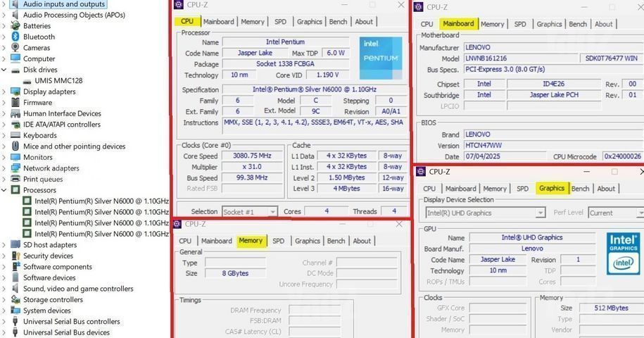This screenshot has height=338, width=644.
Task: Switch to SPD tab in the CPU window
Action: 281,21
